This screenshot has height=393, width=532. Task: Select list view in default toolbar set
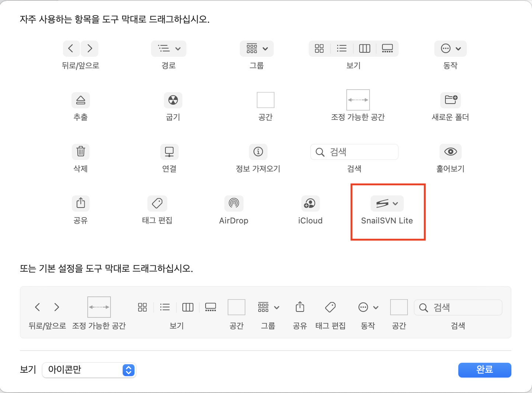(165, 307)
